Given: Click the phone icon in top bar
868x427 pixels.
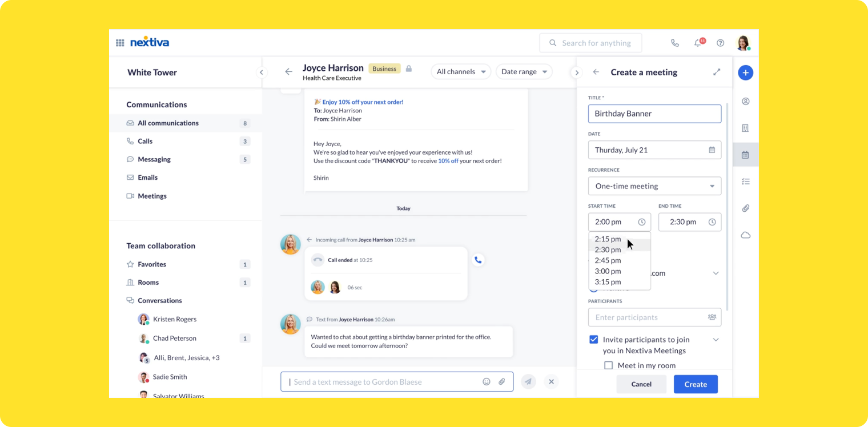Looking at the screenshot, I should point(675,43).
